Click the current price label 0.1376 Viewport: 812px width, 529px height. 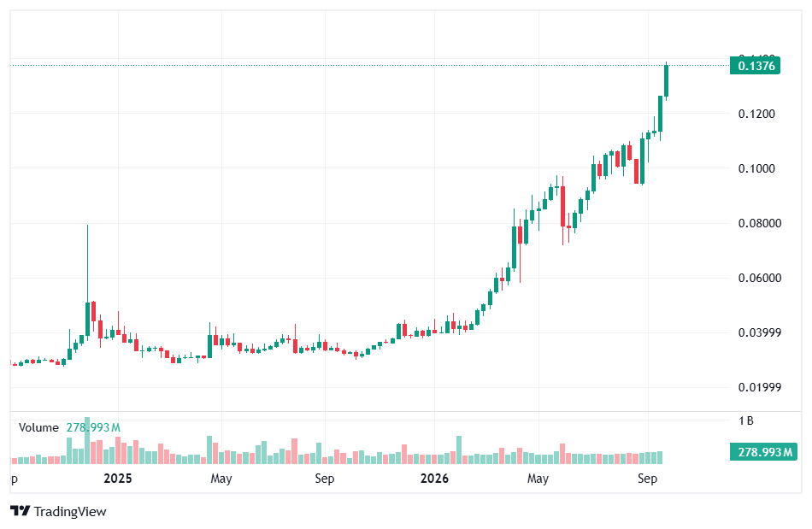pos(755,66)
